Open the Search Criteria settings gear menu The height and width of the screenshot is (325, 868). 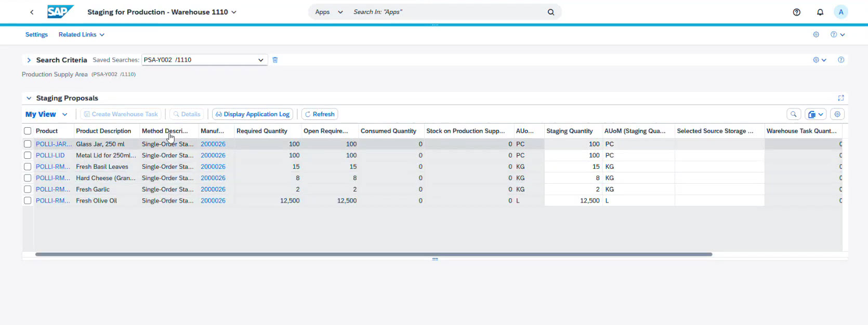(x=820, y=60)
